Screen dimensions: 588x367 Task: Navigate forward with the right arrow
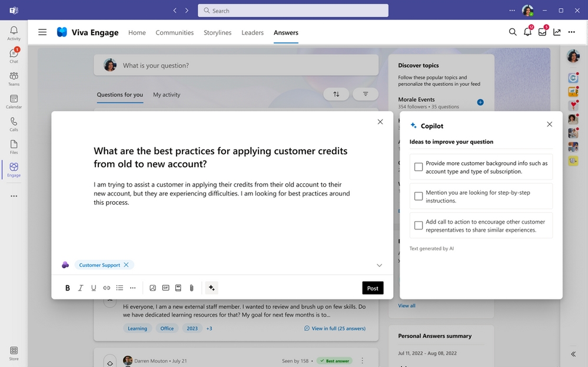pyautogui.click(x=187, y=11)
